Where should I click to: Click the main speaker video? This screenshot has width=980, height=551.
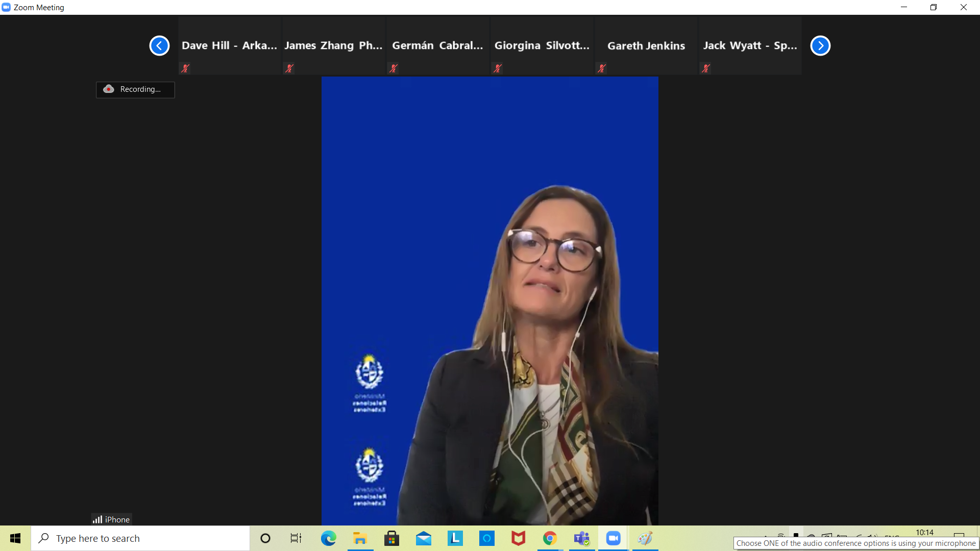[x=489, y=301]
